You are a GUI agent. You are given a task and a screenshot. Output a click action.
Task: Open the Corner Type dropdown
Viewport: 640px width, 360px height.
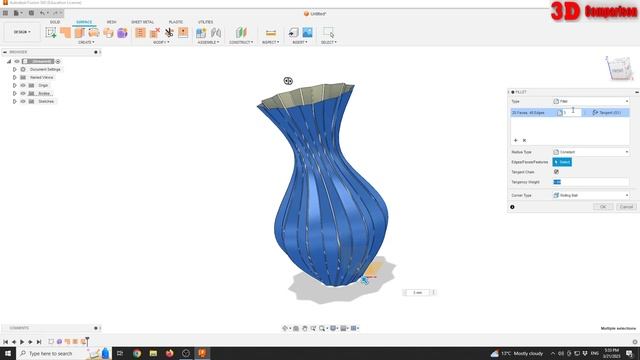[x=591, y=196]
